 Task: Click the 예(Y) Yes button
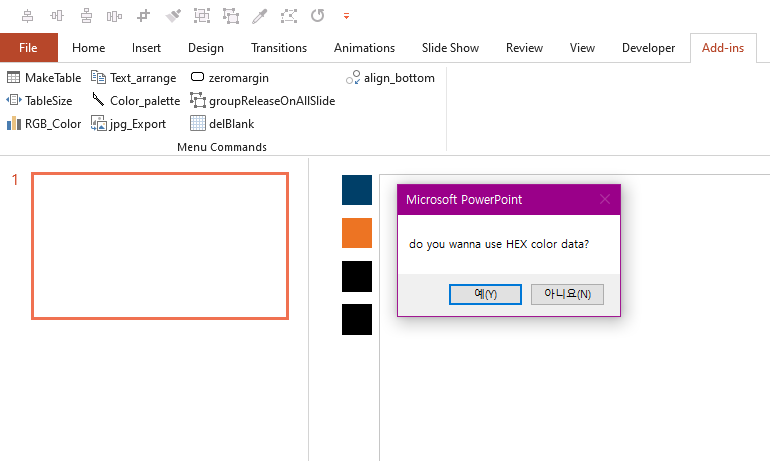485,294
